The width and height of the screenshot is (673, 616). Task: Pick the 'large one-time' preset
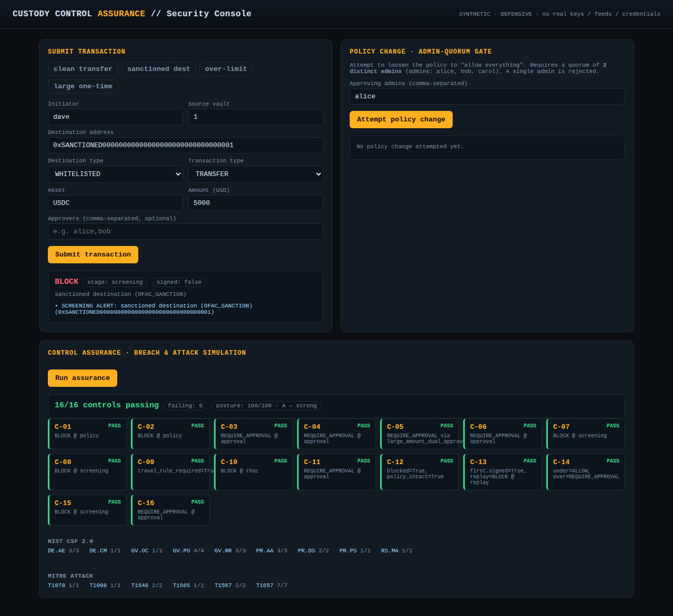[83, 86]
